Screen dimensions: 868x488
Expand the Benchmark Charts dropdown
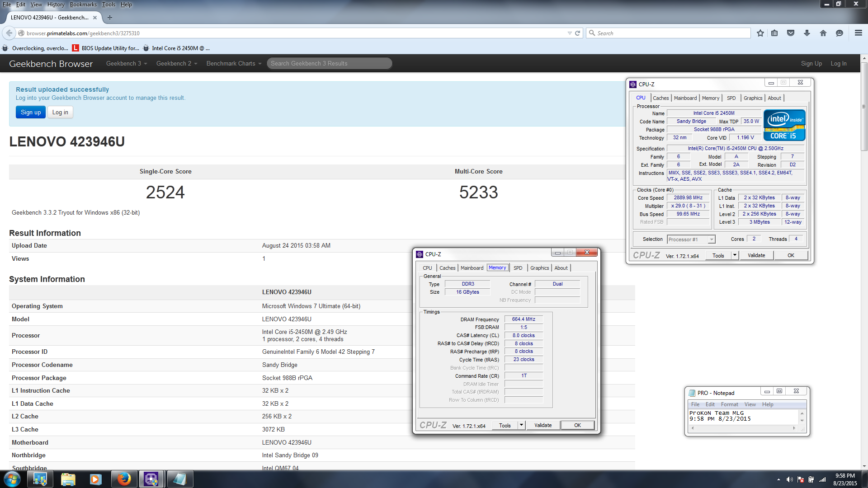pos(234,64)
